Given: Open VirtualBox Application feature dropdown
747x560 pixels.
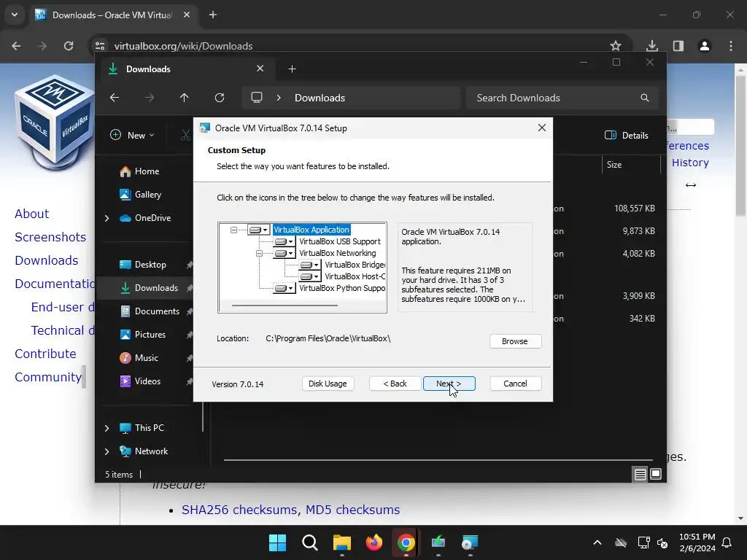Looking at the screenshot, I should 259,230.
